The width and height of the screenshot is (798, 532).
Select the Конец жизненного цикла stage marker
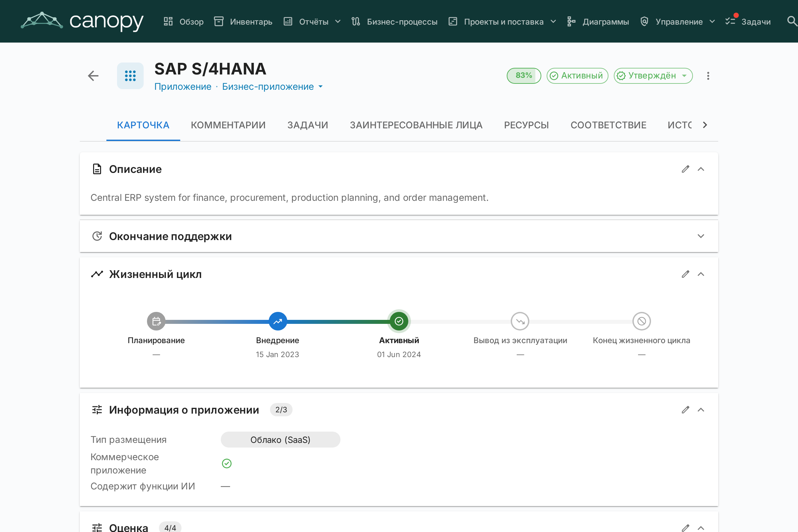[x=642, y=321]
